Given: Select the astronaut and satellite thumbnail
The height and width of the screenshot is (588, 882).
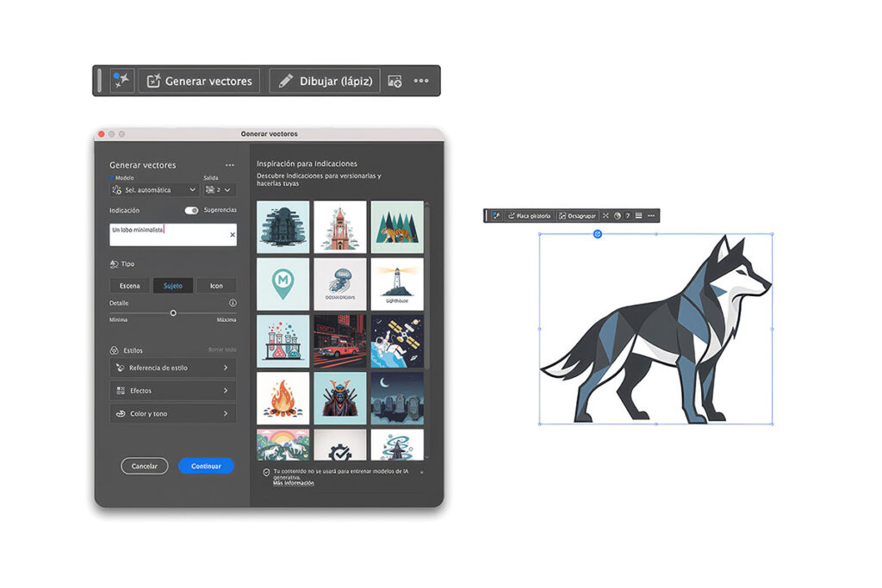Looking at the screenshot, I should pyautogui.click(x=397, y=341).
